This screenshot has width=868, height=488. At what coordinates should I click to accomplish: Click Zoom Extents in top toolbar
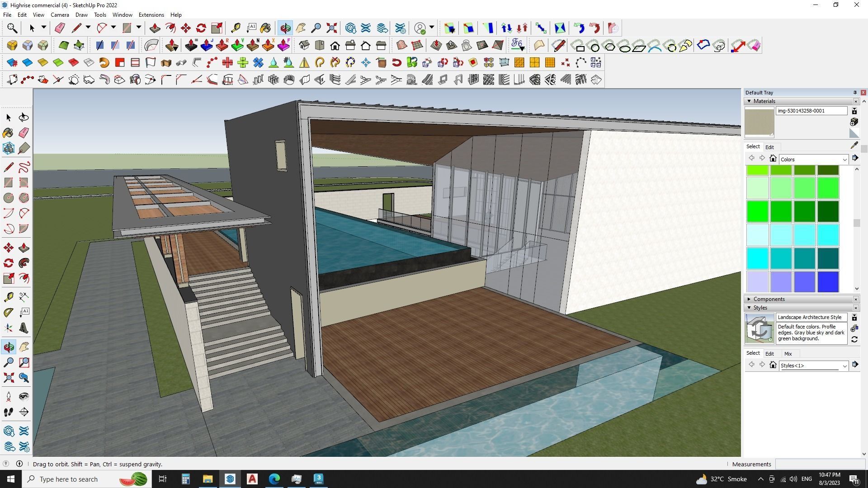[331, 28]
